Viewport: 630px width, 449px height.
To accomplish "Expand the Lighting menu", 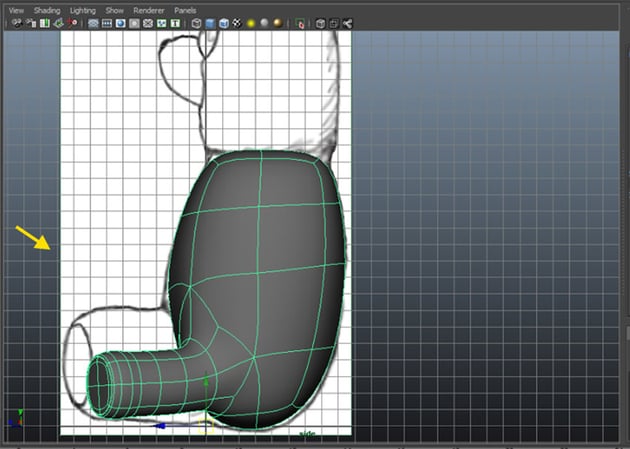I will (83, 9).
